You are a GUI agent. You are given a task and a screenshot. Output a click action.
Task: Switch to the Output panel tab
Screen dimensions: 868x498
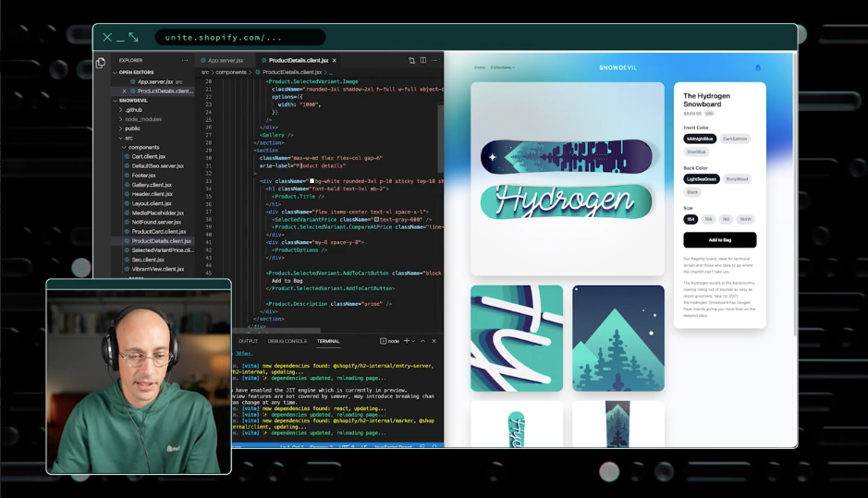click(x=248, y=342)
